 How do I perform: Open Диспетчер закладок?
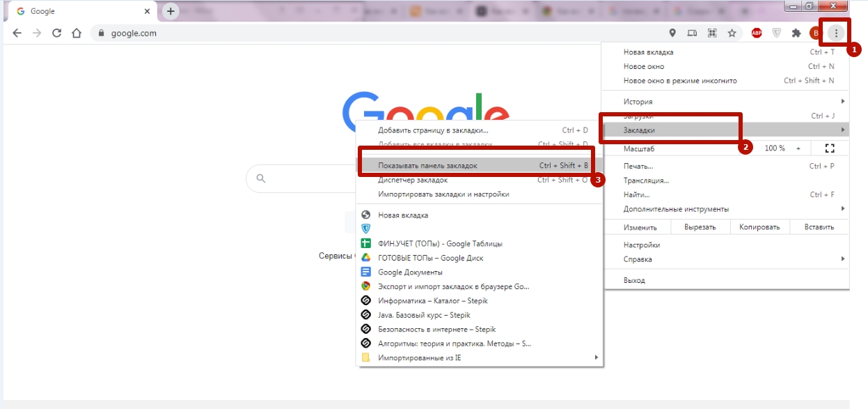(480, 180)
